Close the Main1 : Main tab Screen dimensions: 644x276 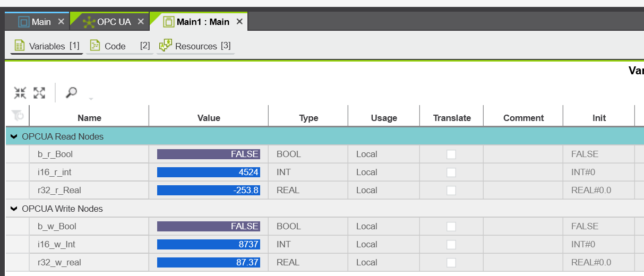239,22
